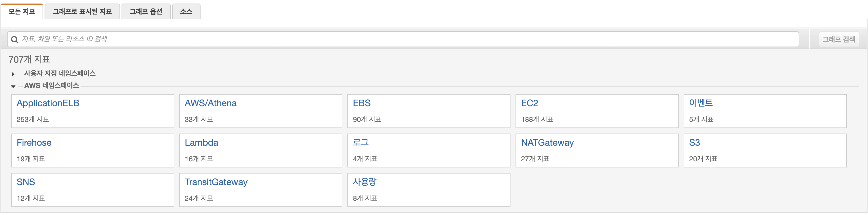868x215 pixels.
Task: Open NATGateway namespace card
Action: [597, 150]
